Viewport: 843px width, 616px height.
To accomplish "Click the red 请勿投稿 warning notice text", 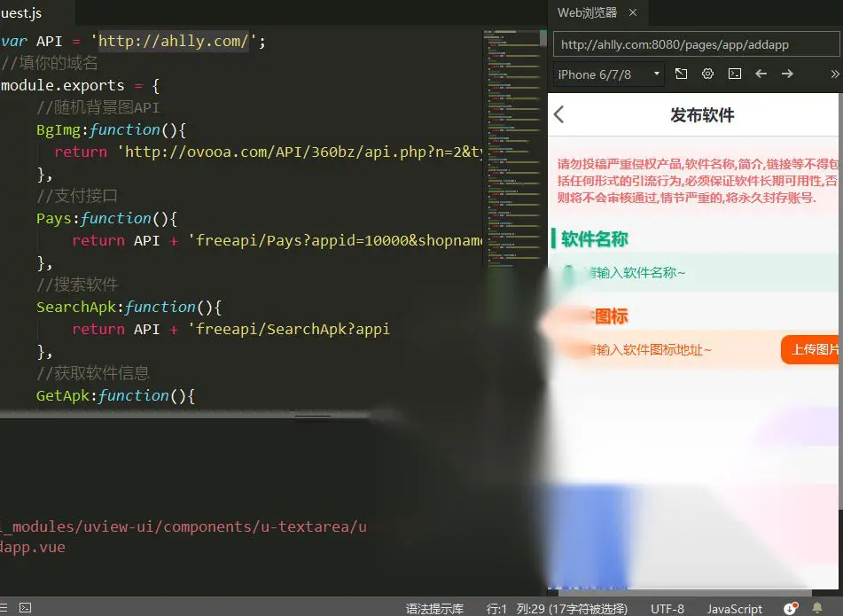I will click(x=697, y=181).
